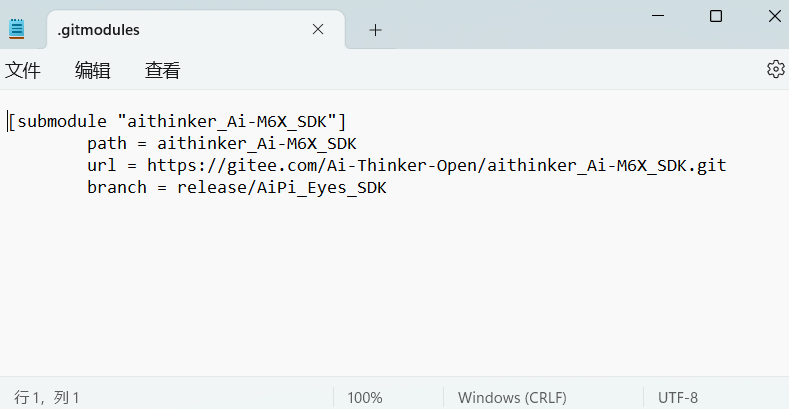Click on the branch = release/AiPi_Eyes_SDK line

tap(236, 188)
